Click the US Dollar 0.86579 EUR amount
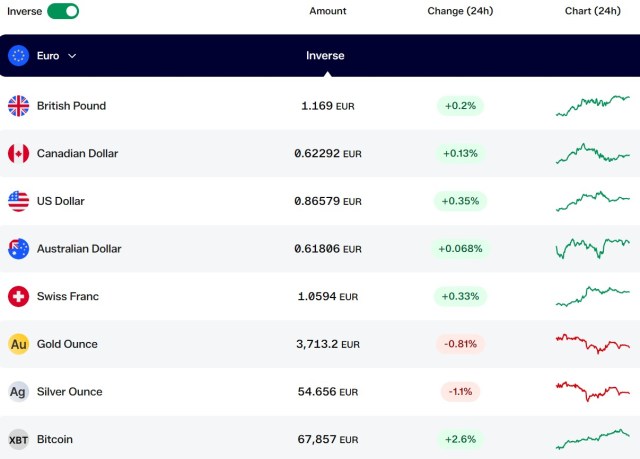This screenshot has width=640, height=459. click(328, 201)
